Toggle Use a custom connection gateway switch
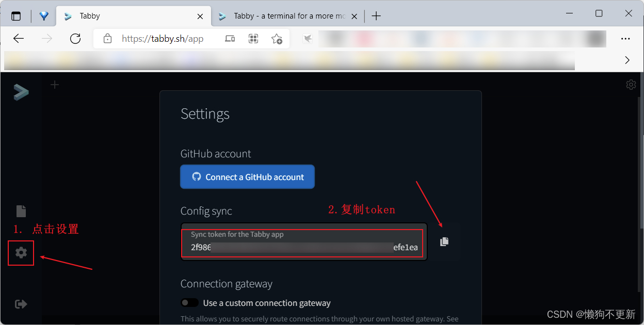644x325 pixels. [189, 303]
